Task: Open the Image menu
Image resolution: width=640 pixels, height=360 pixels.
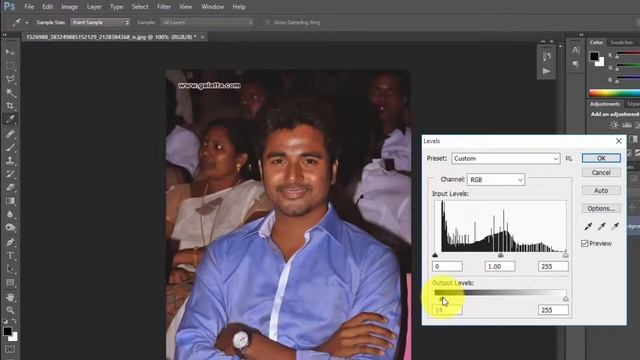Action: click(69, 7)
